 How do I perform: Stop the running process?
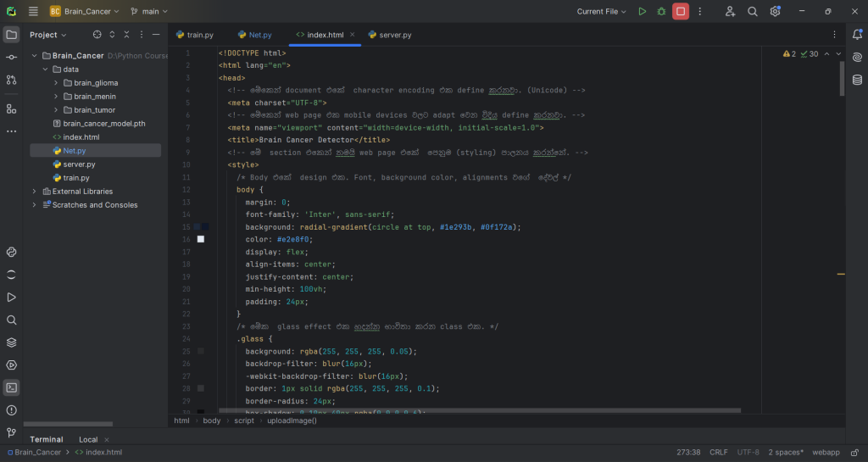[680, 11]
